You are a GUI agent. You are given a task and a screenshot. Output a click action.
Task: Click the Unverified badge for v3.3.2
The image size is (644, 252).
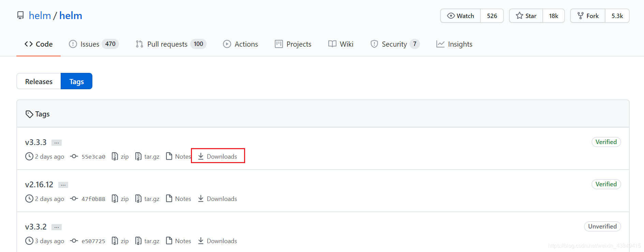click(x=602, y=226)
